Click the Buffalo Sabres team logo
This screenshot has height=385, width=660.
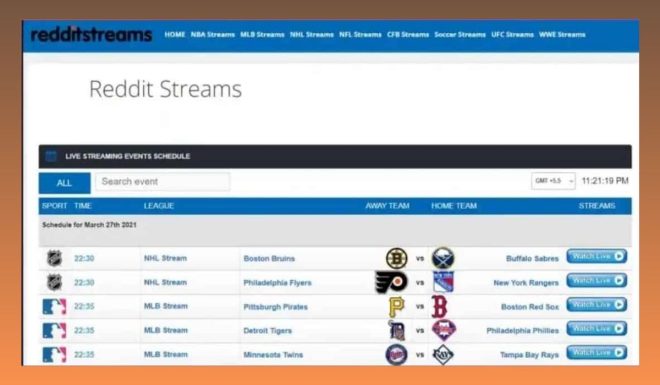[443, 258]
